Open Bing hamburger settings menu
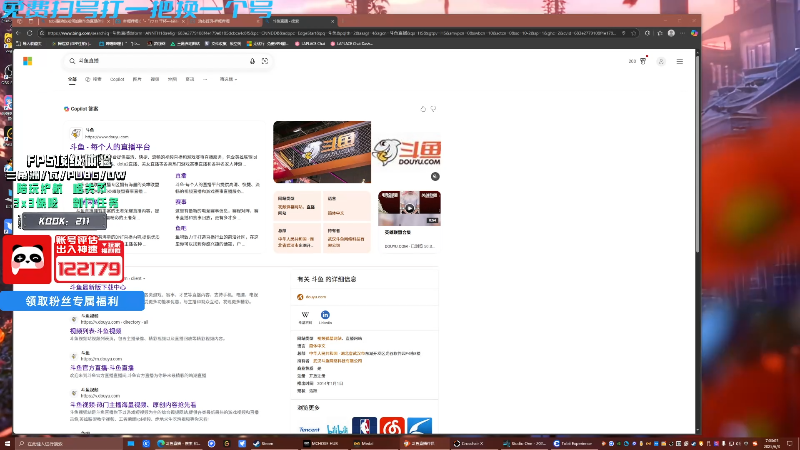This screenshot has width=800, height=450. point(680,62)
